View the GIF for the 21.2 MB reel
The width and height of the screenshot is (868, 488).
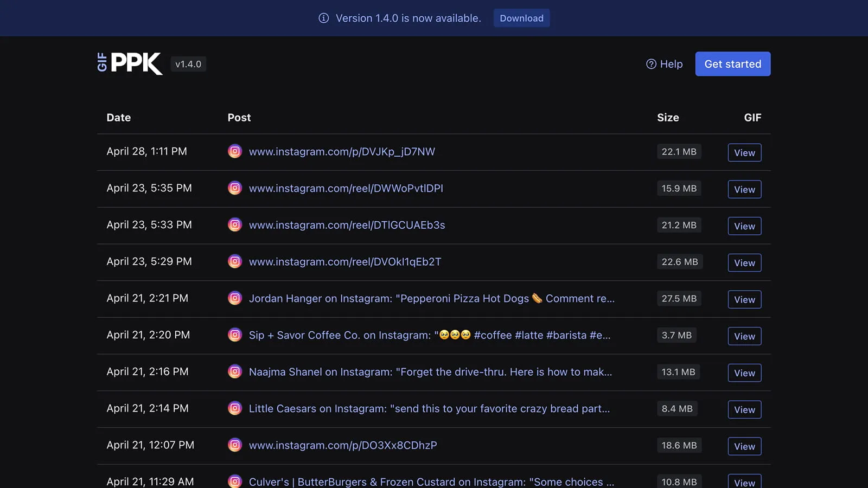pos(744,226)
